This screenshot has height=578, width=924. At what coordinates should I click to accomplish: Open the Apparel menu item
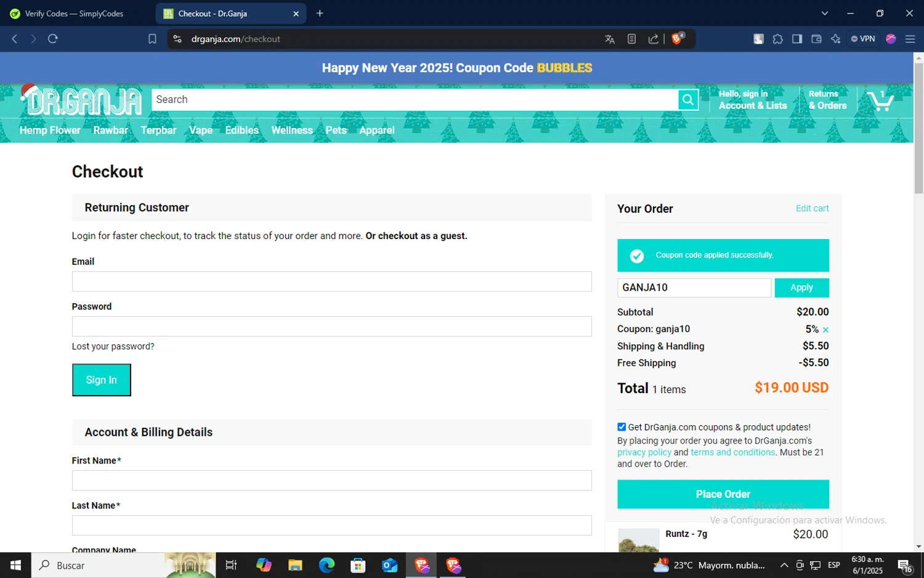[377, 130]
